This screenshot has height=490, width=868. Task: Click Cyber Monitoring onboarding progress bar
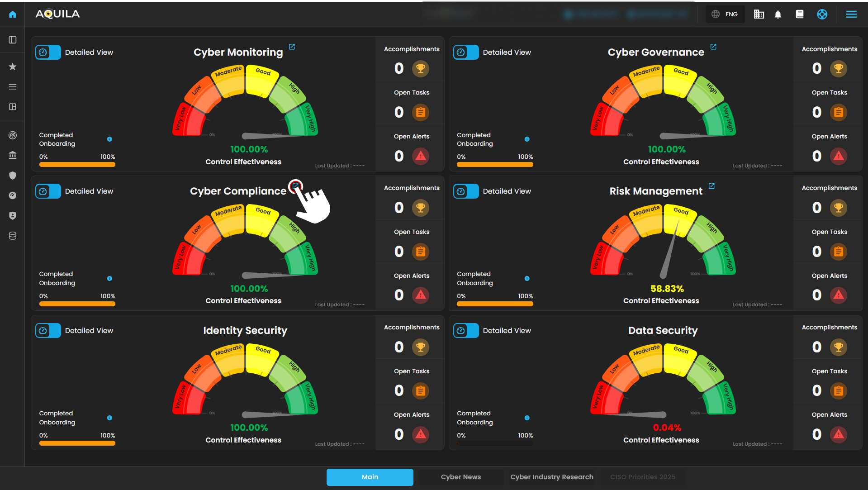(77, 165)
